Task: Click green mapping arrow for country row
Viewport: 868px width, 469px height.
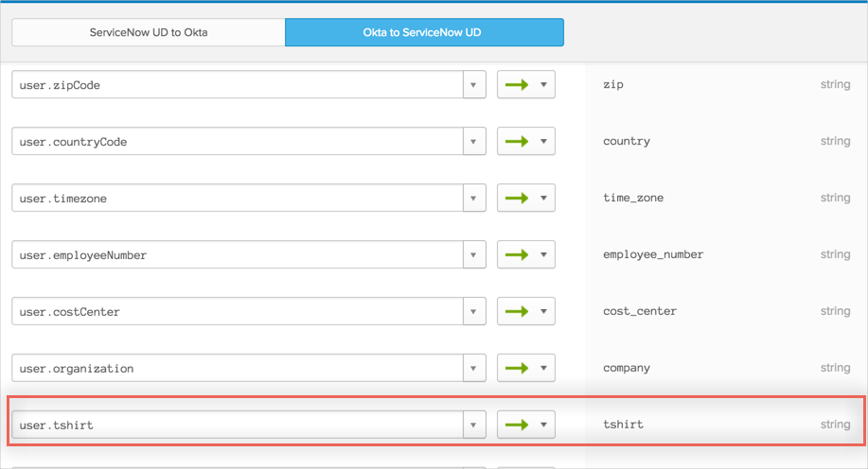Action: (517, 141)
